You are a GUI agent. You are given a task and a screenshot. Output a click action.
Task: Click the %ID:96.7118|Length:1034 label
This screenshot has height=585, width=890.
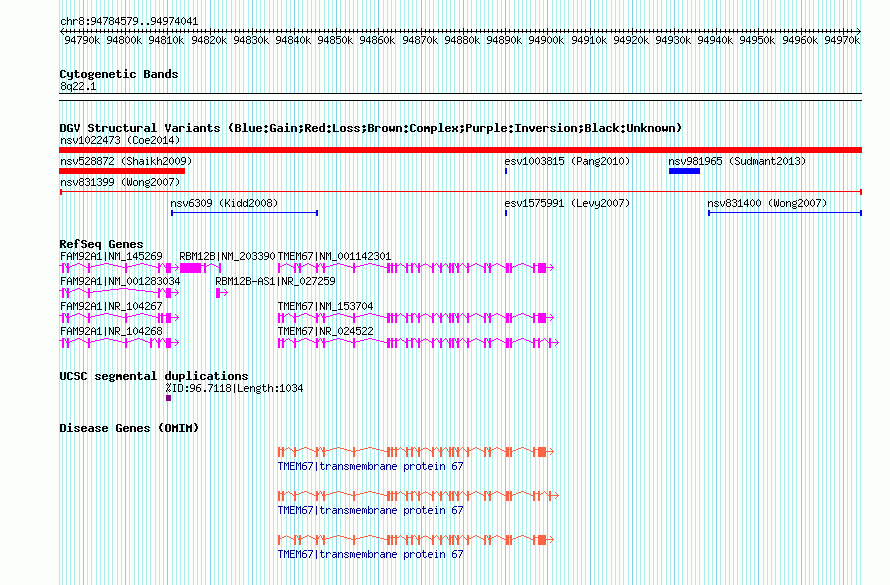tap(234, 389)
